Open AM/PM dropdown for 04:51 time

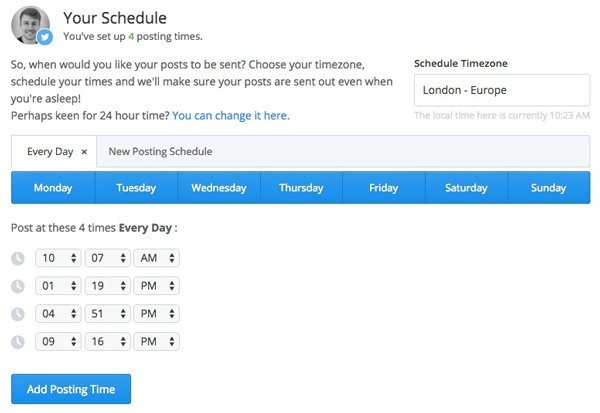(x=157, y=314)
